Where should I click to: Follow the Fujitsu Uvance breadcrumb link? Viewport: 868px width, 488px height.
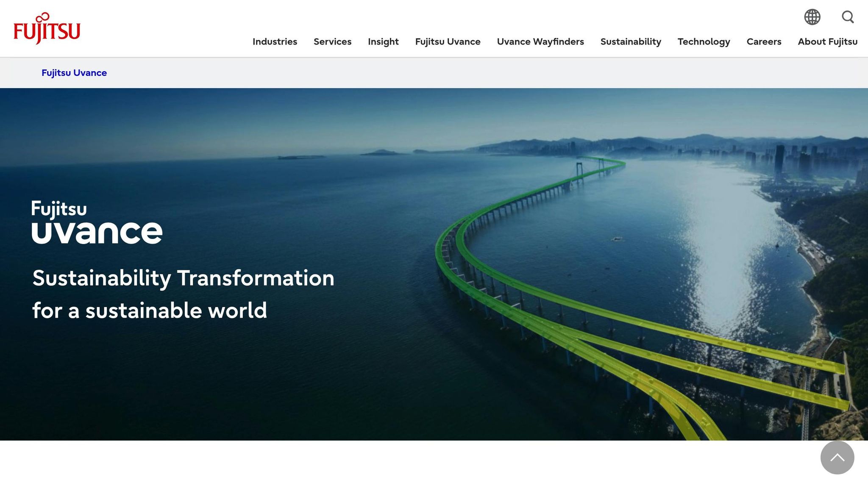click(74, 73)
